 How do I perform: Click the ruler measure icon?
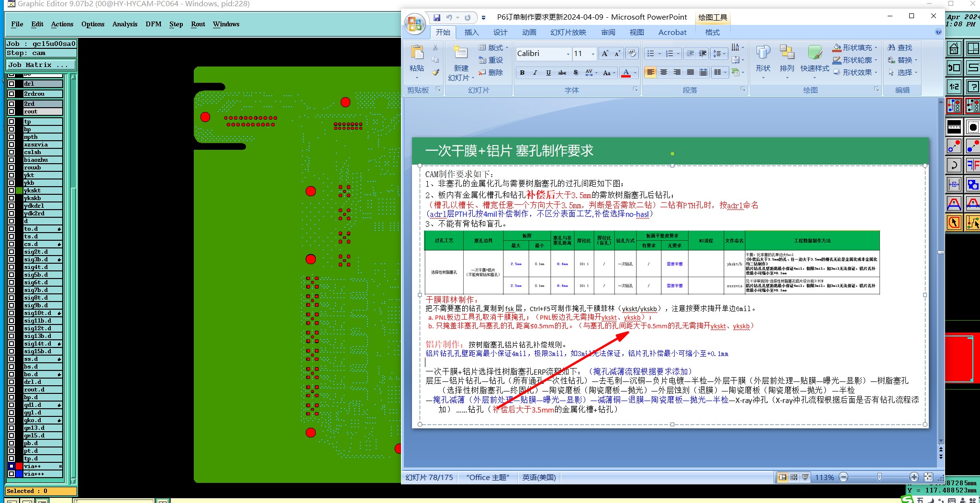[954, 127]
